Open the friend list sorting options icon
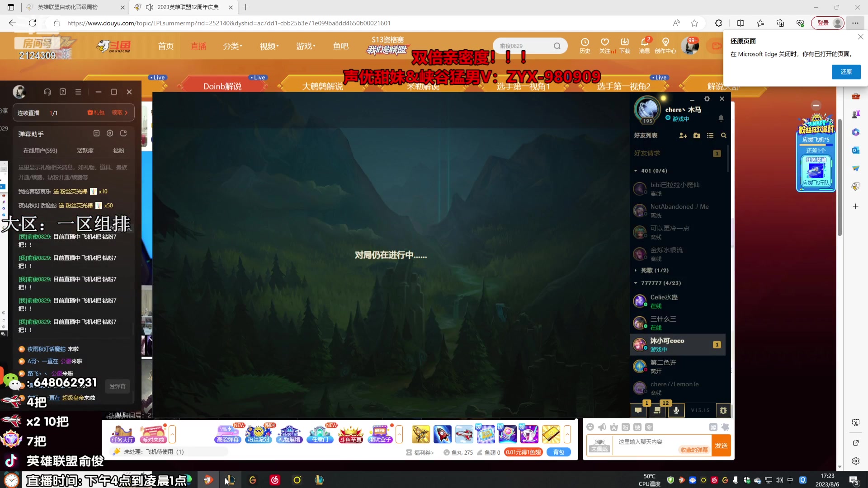The image size is (868, 488). click(x=710, y=136)
